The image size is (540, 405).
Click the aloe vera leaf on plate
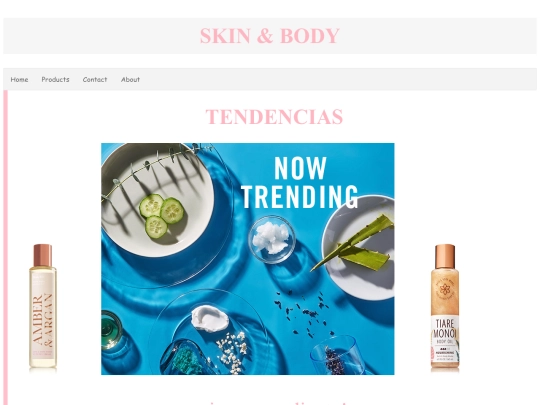coord(352,244)
